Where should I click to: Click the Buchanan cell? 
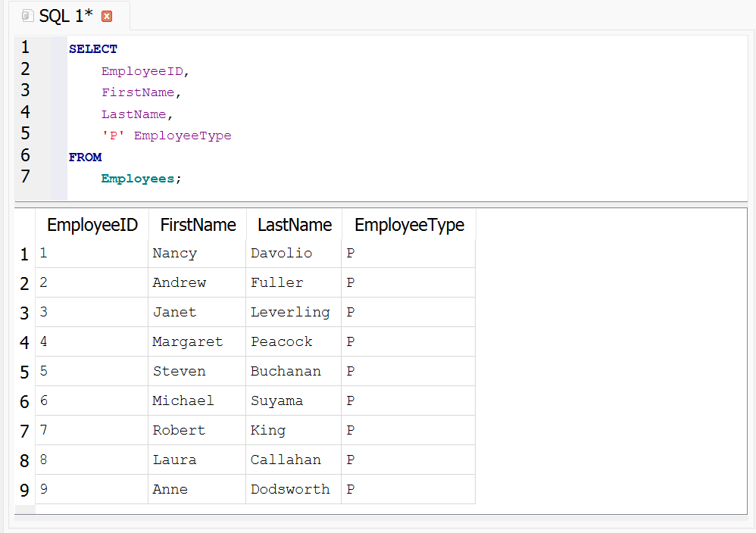(286, 372)
